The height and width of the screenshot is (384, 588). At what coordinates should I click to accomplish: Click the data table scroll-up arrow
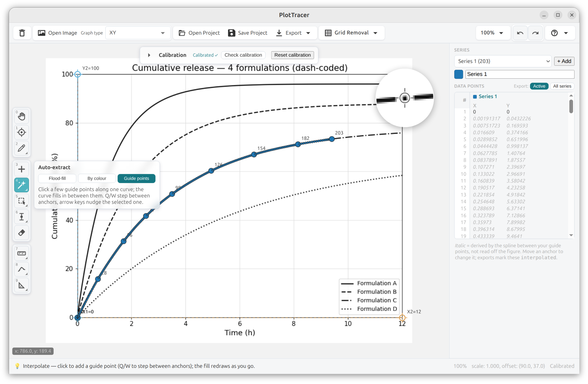pos(571,96)
